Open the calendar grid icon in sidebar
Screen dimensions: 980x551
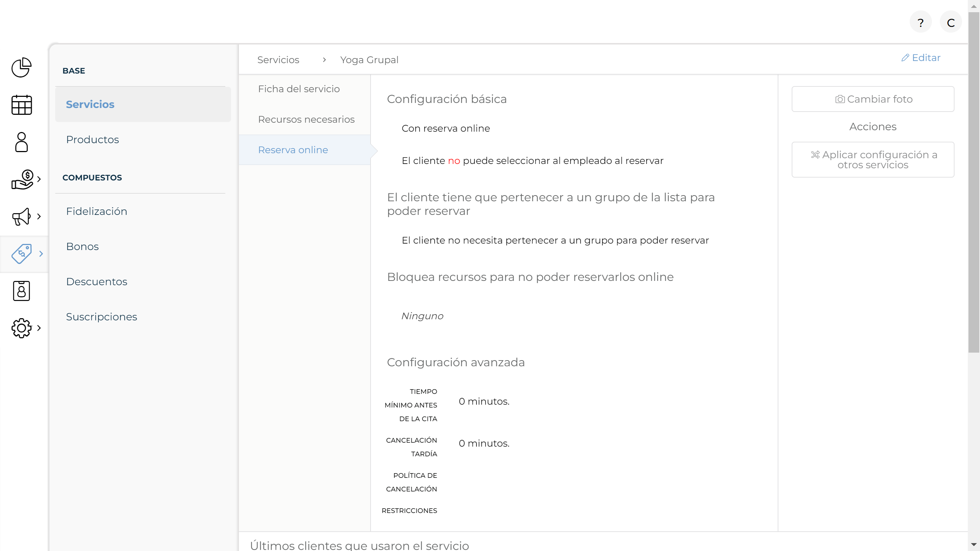click(21, 105)
